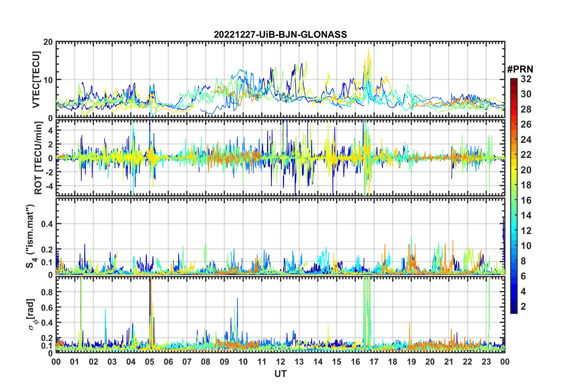Click the S4 ("ism.mat") axis label
The image size is (561, 392).
click(30, 236)
